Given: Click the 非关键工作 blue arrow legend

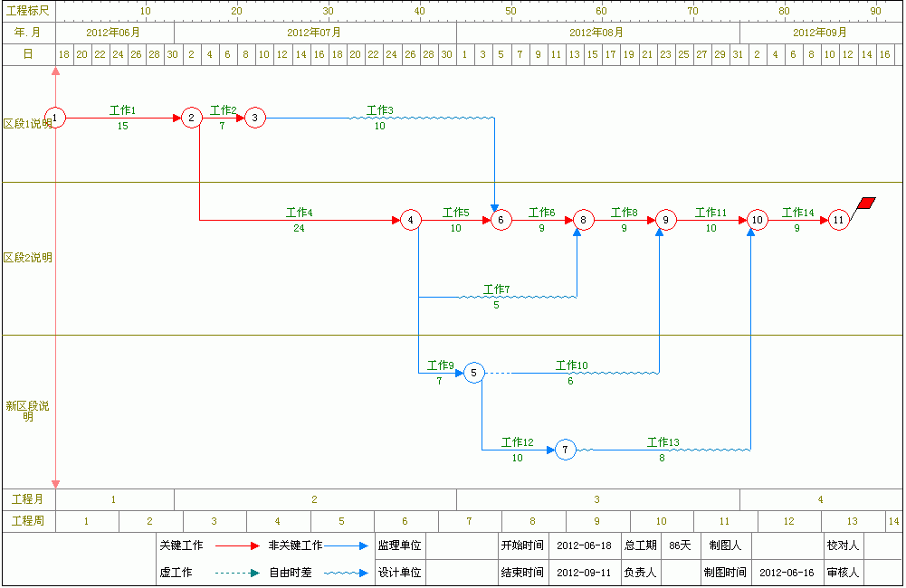Looking at the screenshot, I should (346, 545).
